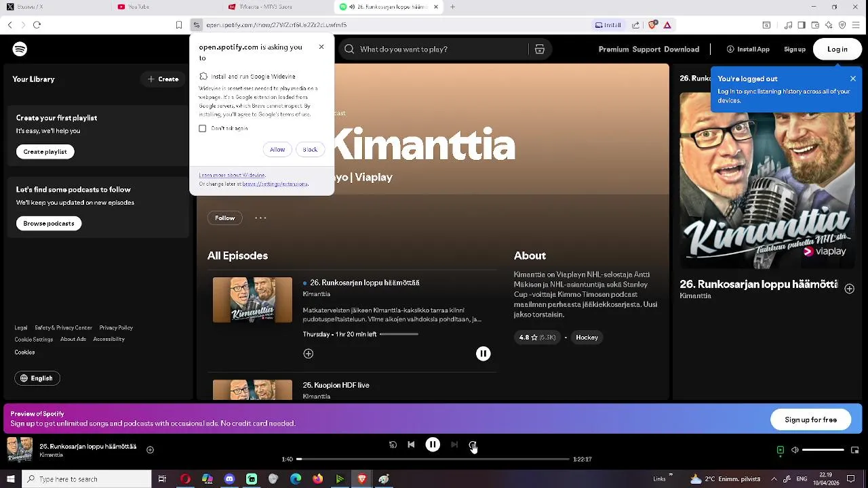868x488 pixels.
Task: Open Learn more about Widevine link
Action: click(x=232, y=176)
